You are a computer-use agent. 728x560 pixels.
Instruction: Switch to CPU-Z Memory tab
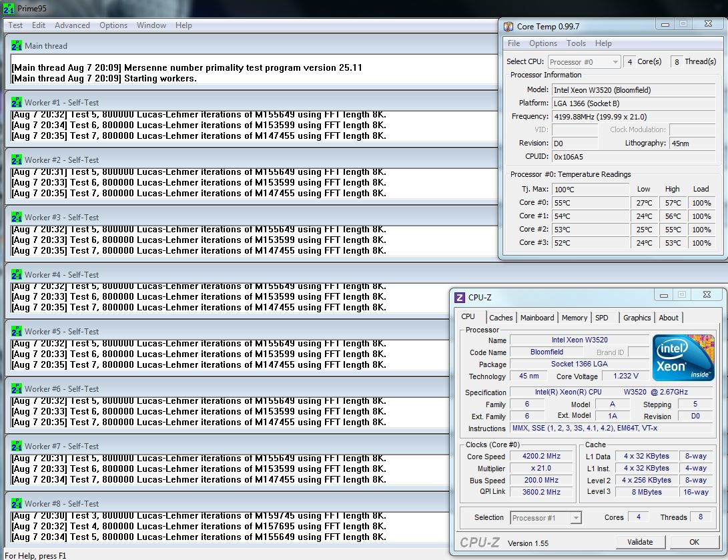click(x=575, y=318)
